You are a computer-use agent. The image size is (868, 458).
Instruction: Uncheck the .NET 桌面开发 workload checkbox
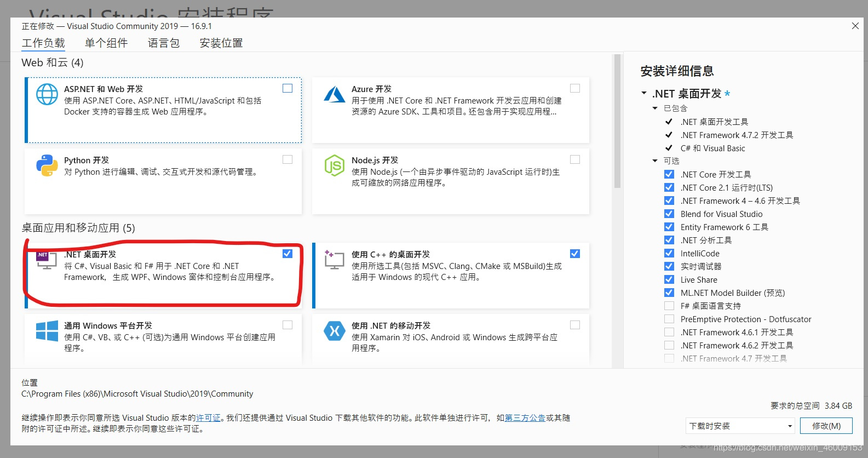coord(288,254)
